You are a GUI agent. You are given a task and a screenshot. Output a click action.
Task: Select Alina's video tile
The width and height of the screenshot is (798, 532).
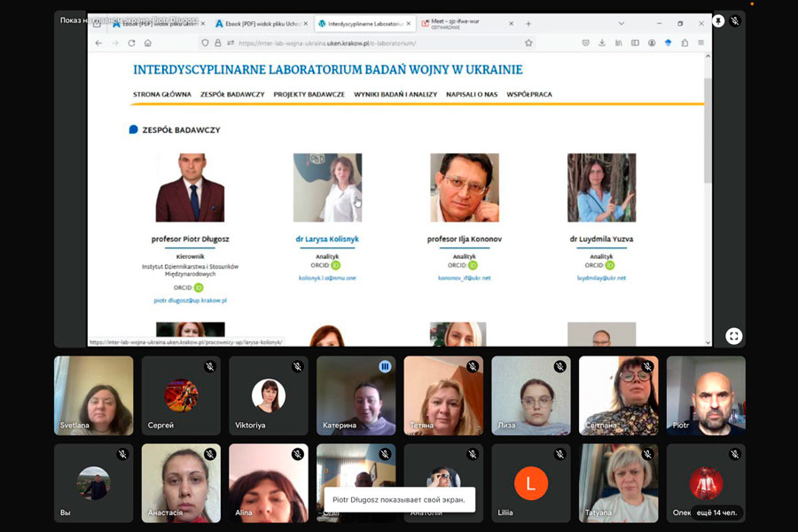[x=269, y=483]
